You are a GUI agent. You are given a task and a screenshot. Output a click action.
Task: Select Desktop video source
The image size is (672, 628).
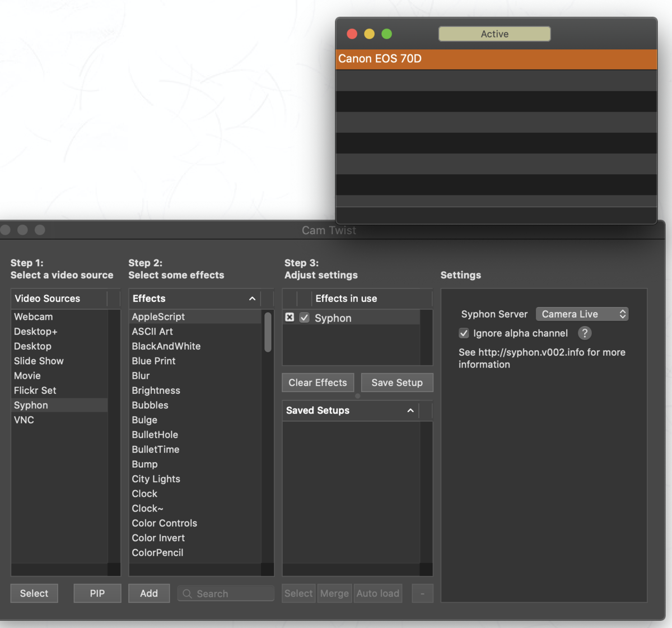coord(59,346)
